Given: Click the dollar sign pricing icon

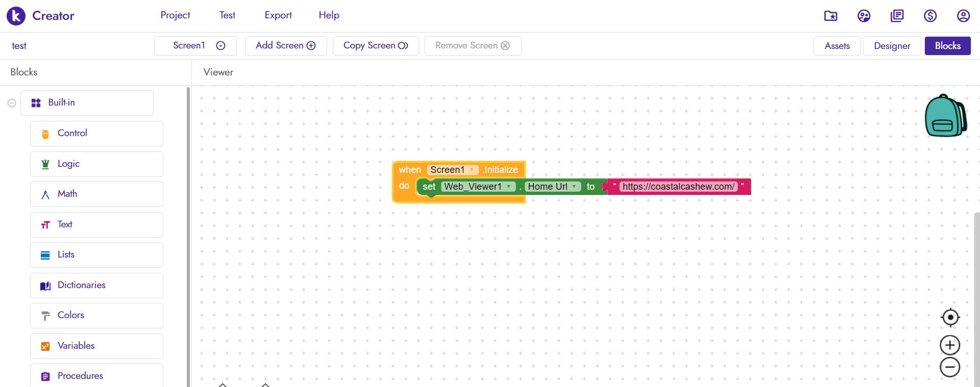Looking at the screenshot, I should click(930, 16).
